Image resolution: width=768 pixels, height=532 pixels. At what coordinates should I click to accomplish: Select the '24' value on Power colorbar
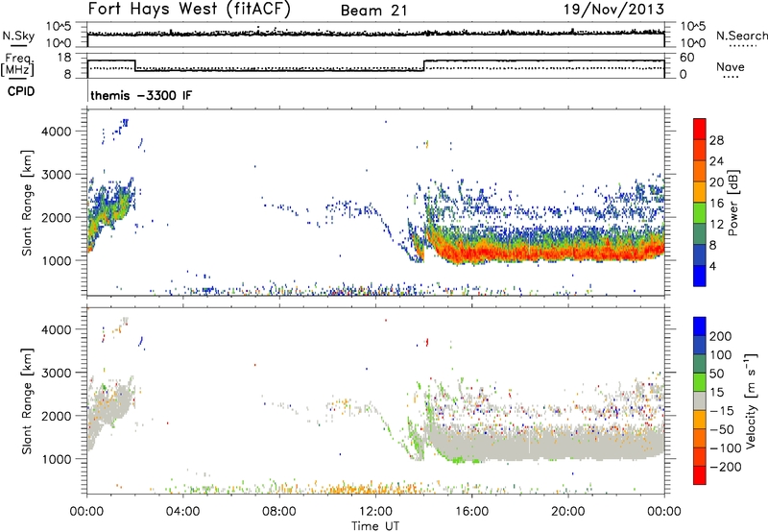click(716, 161)
